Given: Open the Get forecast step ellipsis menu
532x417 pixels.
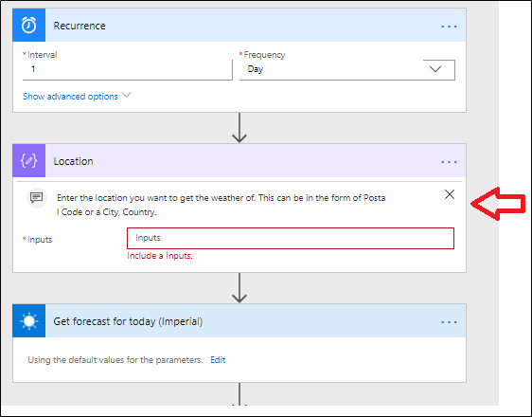Looking at the screenshot, I should pos(449,322).
